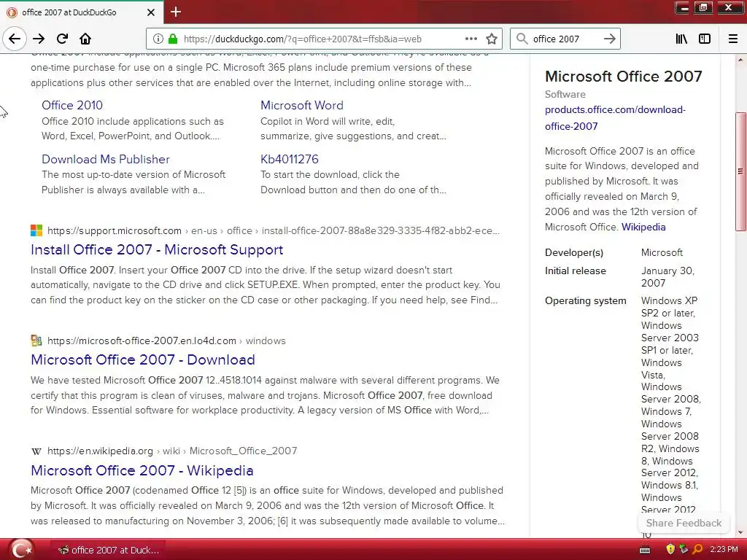Open the Office 2010 sitelink
Viewport: 747px width, 560px height.
pos(72,105)
